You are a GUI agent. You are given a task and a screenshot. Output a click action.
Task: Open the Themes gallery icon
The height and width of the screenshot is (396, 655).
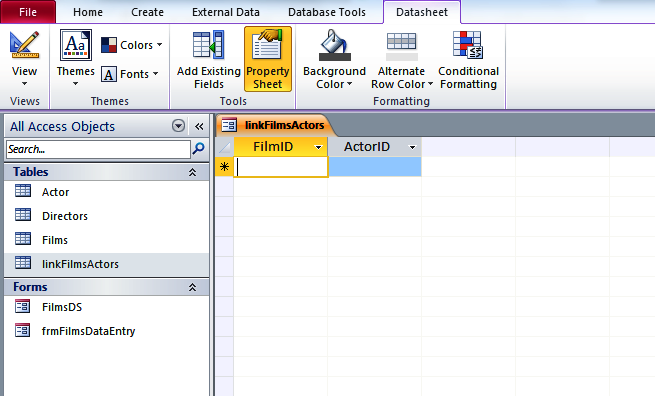[x=76, y=45]
